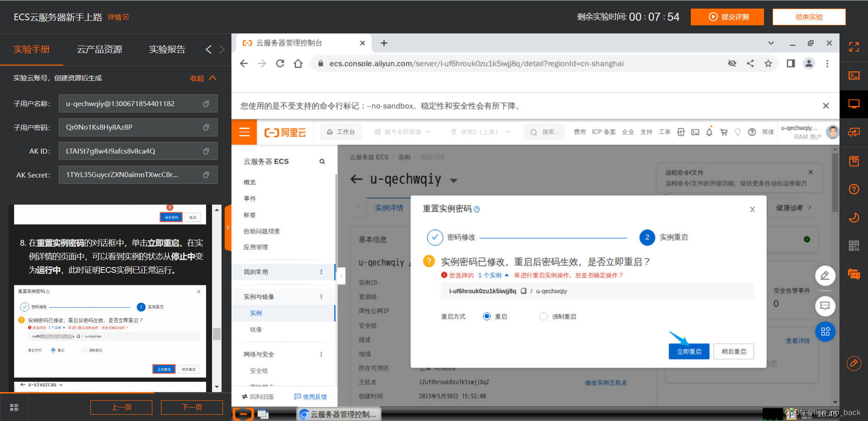Open the 查看详情 link
This screenshot has height=421, width=868.
click(x=797, y=341)
